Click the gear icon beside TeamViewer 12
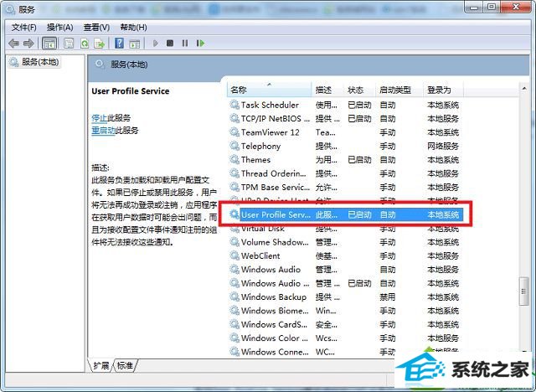 pos(234,132)
